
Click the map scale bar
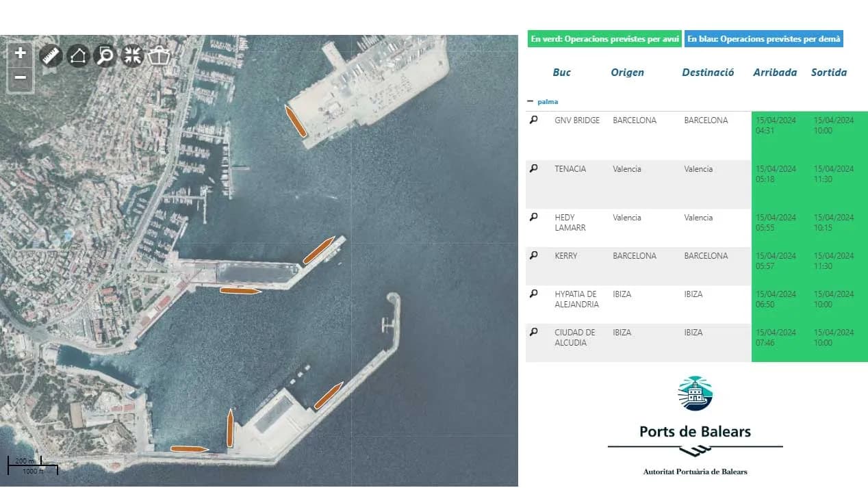32,465
